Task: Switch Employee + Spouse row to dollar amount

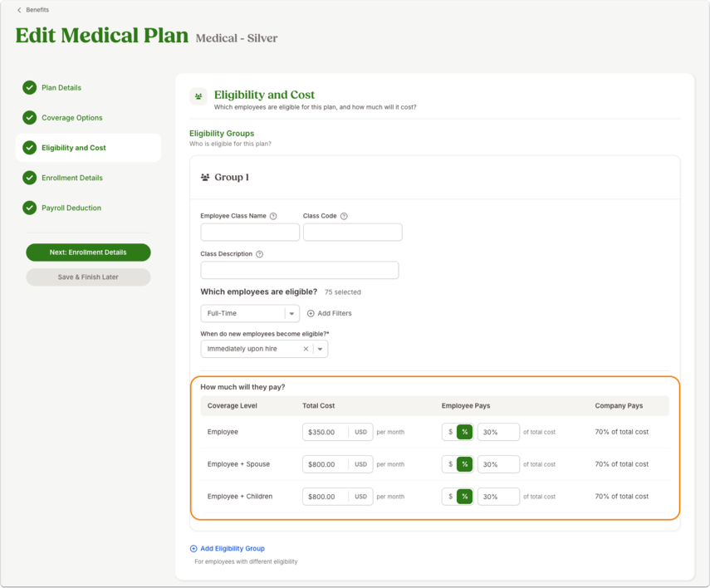Action: tap(450, 464)
